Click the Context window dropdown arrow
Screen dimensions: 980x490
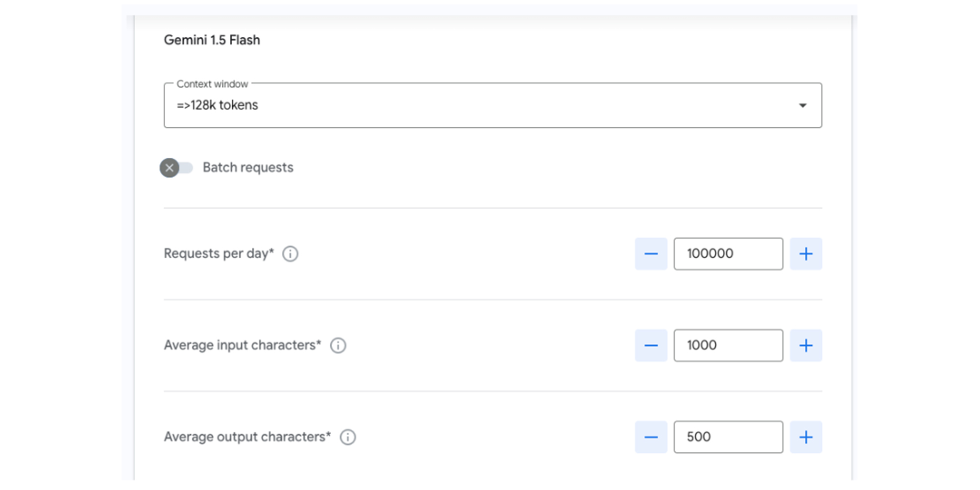coord(802,105)
